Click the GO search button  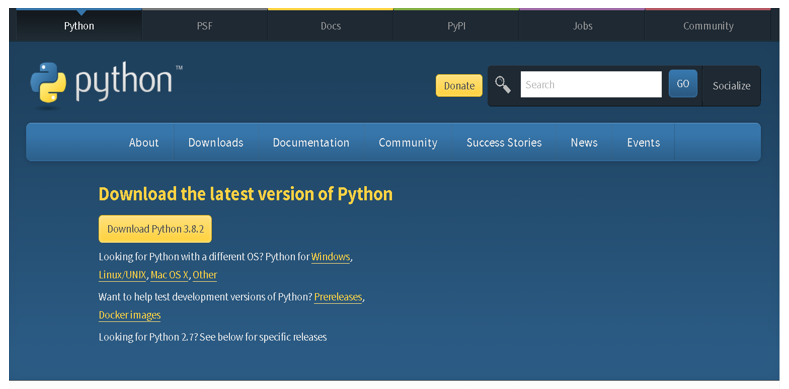click(683, 84)
